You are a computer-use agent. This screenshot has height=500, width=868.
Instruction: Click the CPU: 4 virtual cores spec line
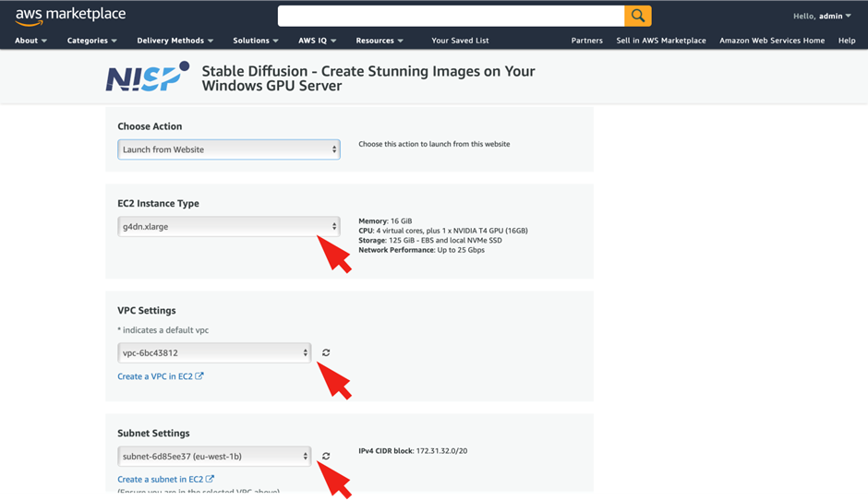pos(443,231)
